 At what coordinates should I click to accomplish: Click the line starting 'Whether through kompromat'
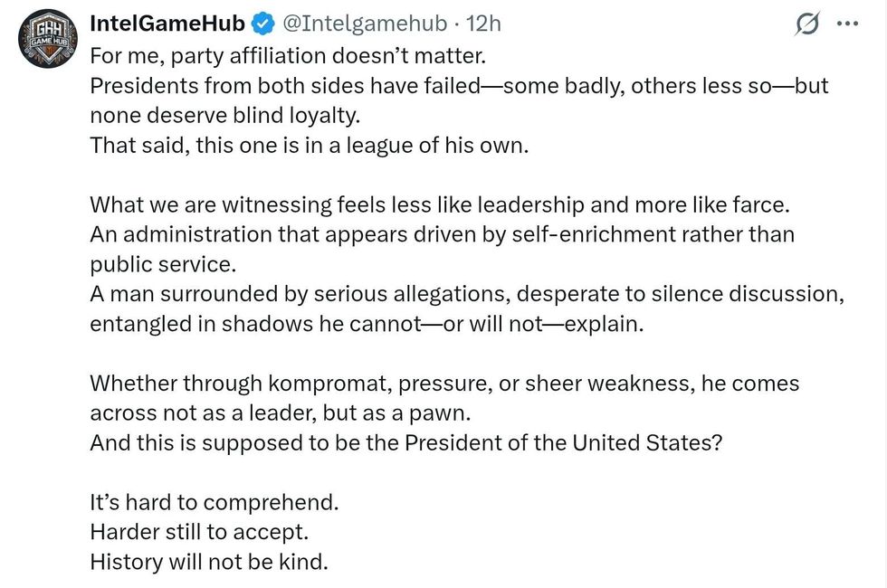(443, 383)
